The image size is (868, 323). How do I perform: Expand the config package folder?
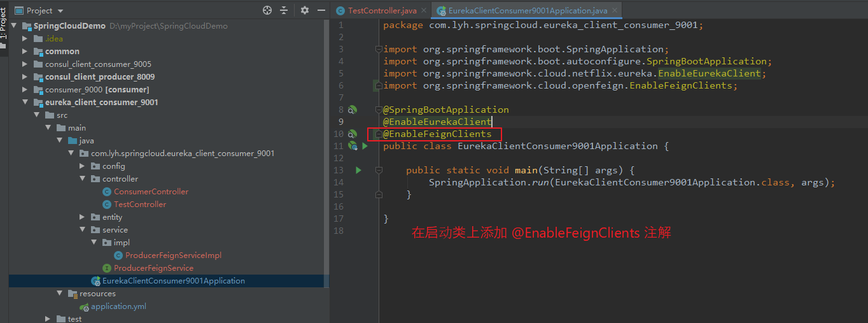tap(82, 166)
